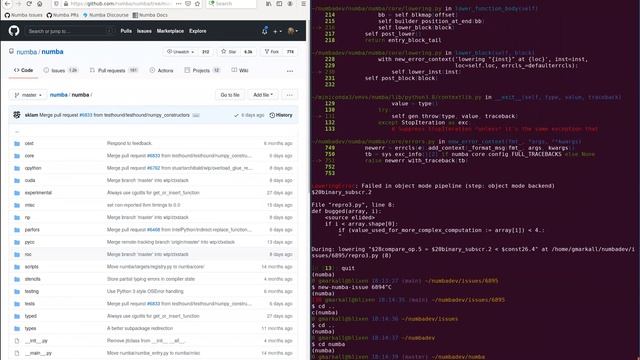The image size is (640, 360).
Task: Open the Numba Discourse bookmark
Action: coord(105,15)
